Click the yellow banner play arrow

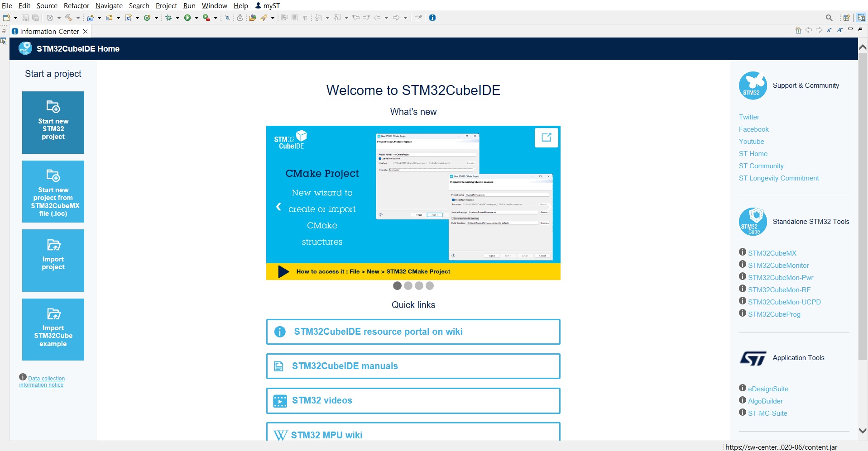283,271
